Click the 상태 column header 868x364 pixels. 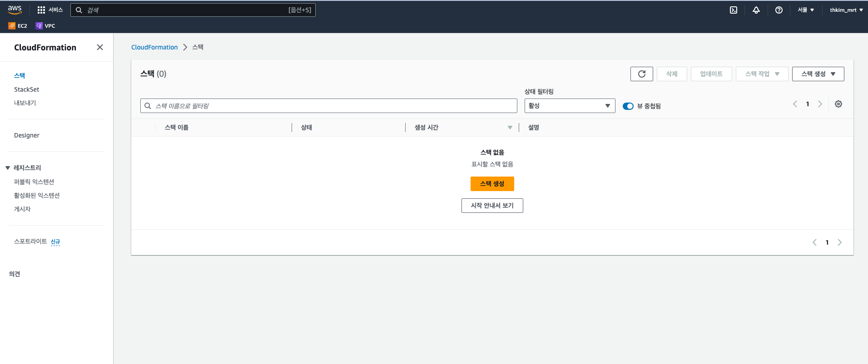tap(307, 128)
